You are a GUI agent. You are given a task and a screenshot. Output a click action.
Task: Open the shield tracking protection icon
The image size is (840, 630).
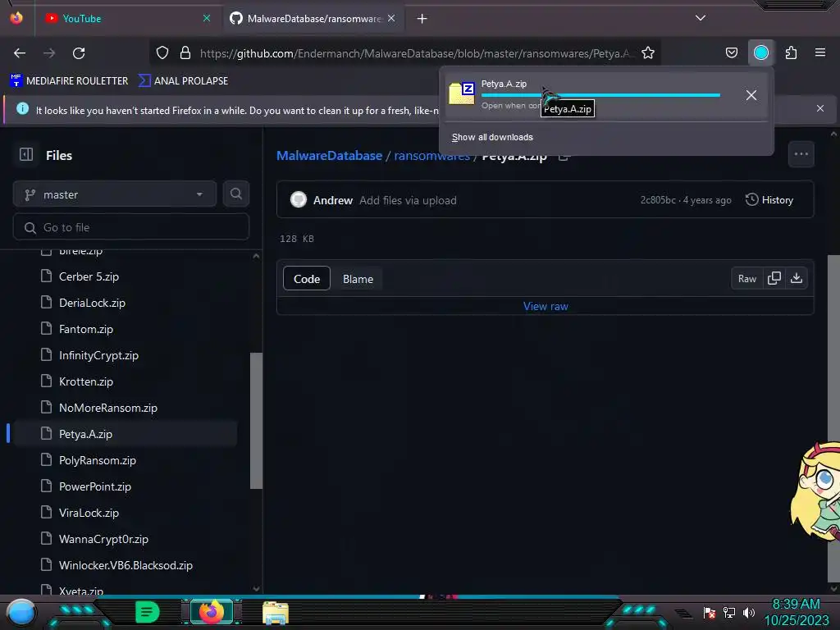point(162,52)
